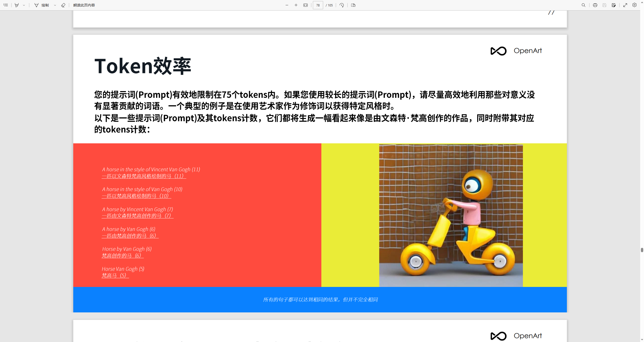Click the page number field showing 78
Viewport: 644px width, 342px height.
point(318,5)
